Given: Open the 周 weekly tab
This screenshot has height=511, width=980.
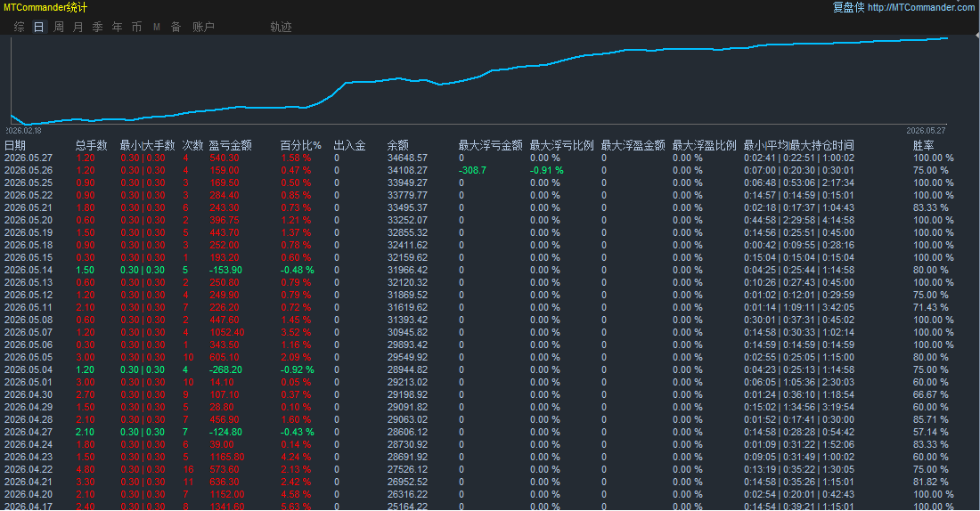Looking at the screenshot, I should (x=58, y=27).
